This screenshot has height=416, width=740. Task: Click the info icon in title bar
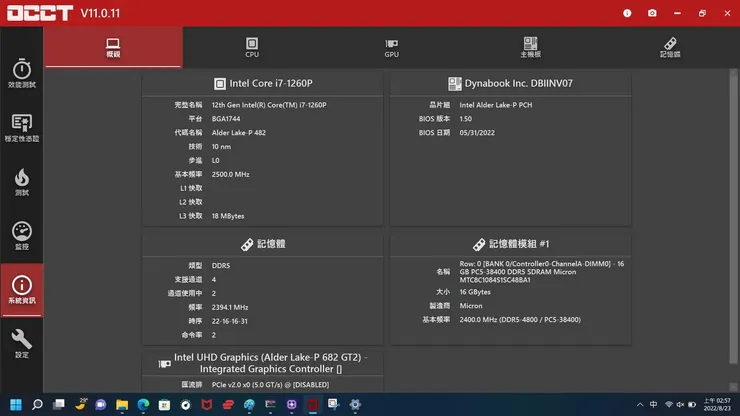click(627, 13)
